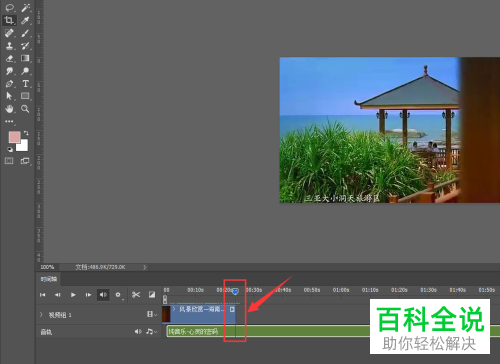Click the pavilion image on canvas
Image resolution: width=500 pixels, height=364 pixels.
(x=390, y=130)
